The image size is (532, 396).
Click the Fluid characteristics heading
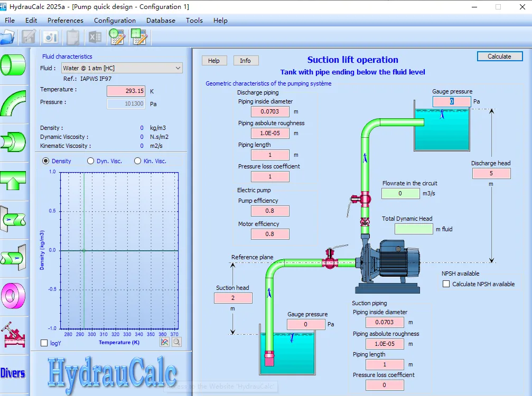[x=67, y=56]
